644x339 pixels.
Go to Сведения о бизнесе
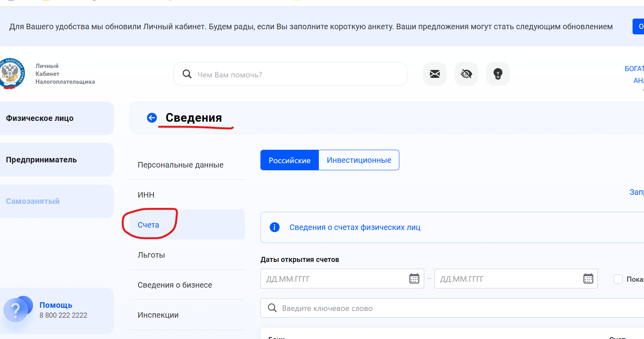pos(175,285)
